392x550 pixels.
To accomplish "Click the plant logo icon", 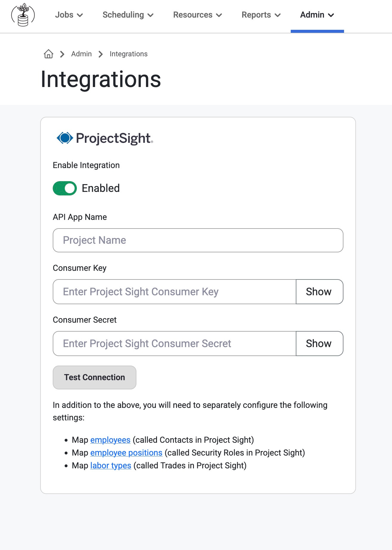I will coord(23,15).
